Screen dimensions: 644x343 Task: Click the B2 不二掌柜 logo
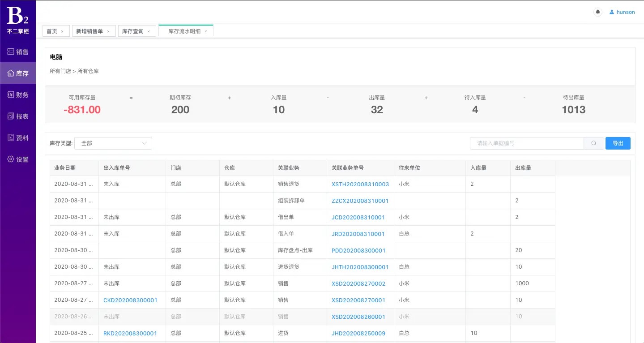pos(18,20)
